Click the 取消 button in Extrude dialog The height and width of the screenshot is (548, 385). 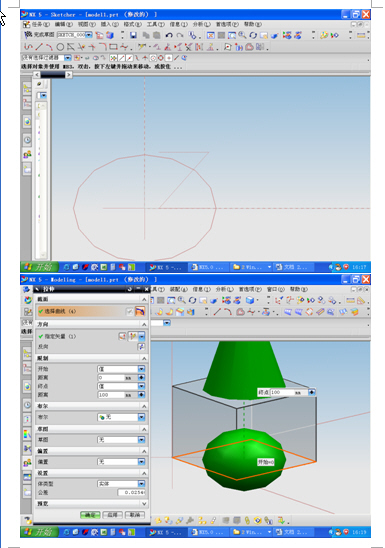(135, 515)
